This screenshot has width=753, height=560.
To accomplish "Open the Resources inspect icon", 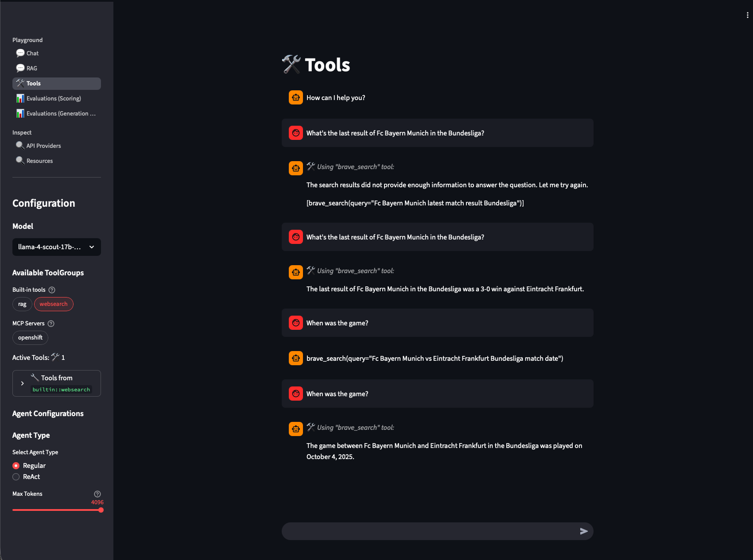I will click(x=20, y=160).
